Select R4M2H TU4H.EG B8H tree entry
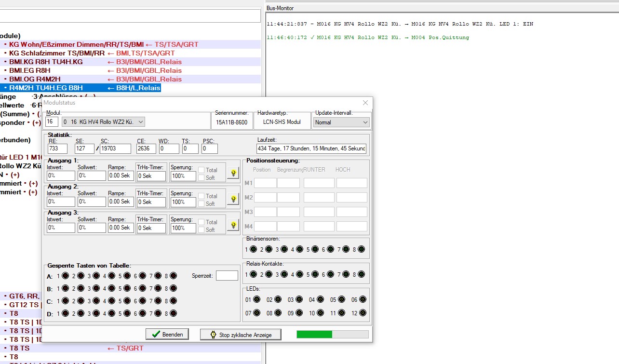Screen dimensions: 619x364 coord(46,88)
